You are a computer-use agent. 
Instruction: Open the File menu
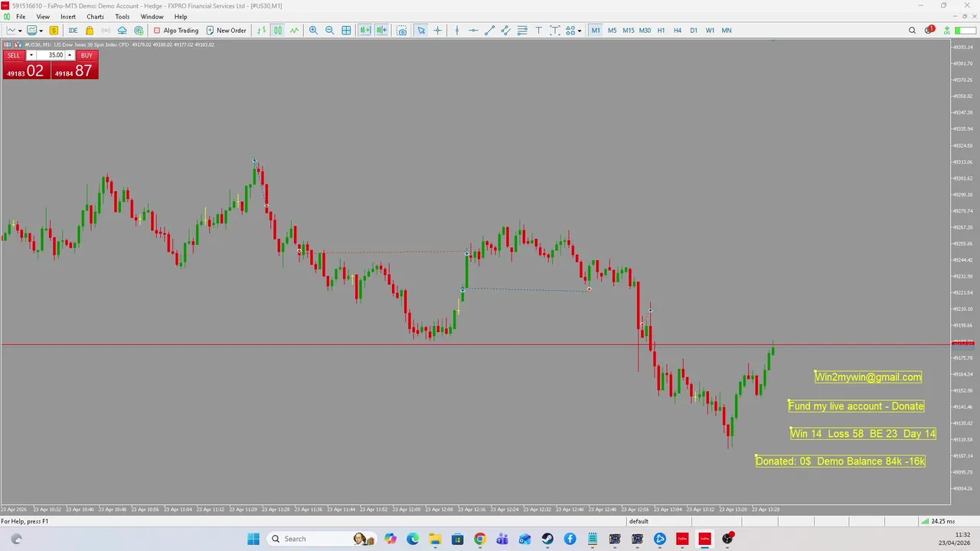pyautogui.click(x=21, y=17)
